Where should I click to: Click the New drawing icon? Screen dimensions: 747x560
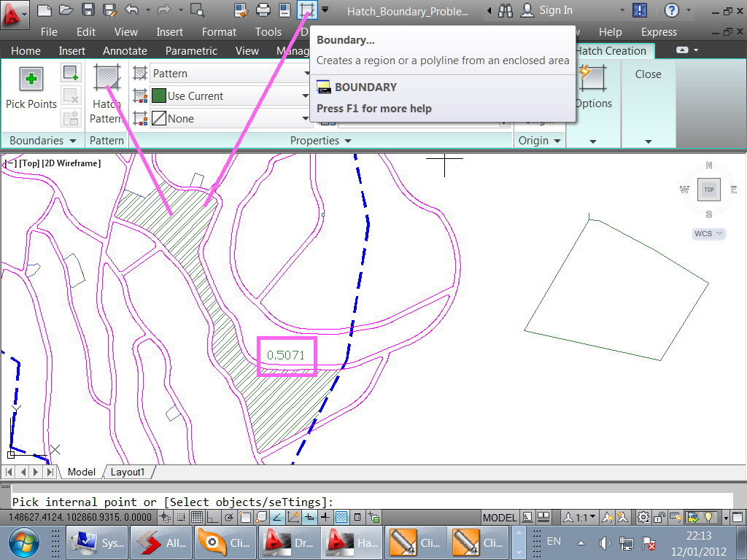point(44,10)
